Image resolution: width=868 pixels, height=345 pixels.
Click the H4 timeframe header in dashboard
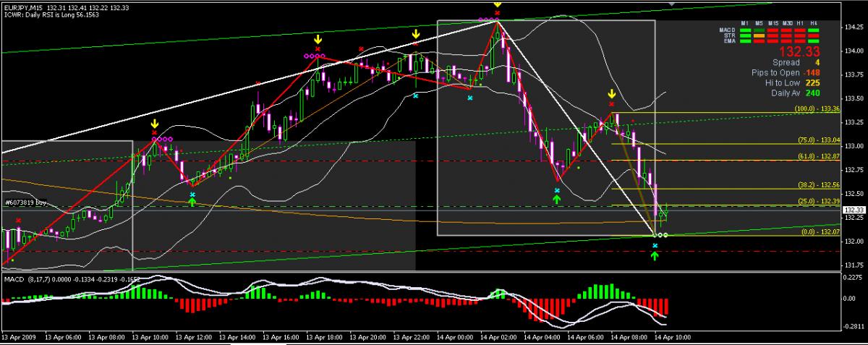814,23
